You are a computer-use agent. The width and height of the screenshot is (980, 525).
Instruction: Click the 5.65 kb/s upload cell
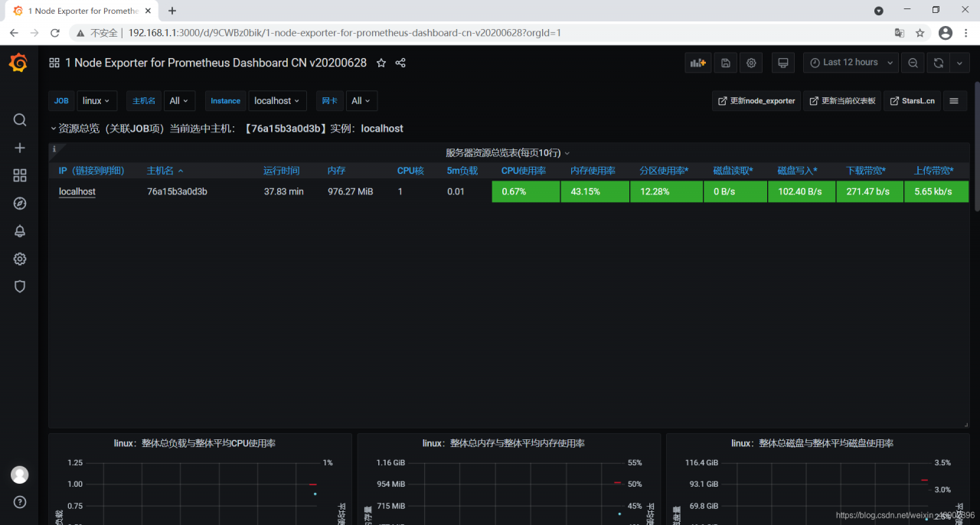936,191
